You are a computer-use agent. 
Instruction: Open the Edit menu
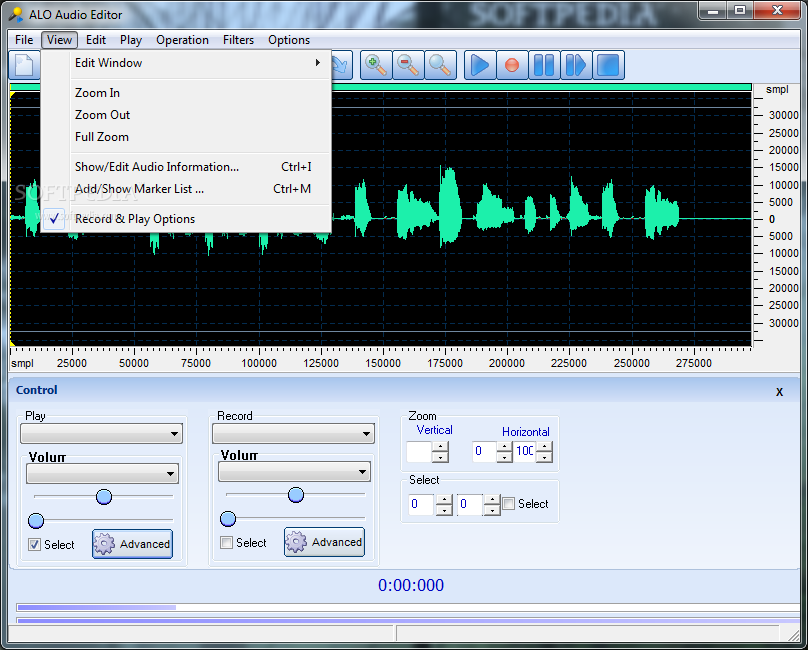click(96, 40)
